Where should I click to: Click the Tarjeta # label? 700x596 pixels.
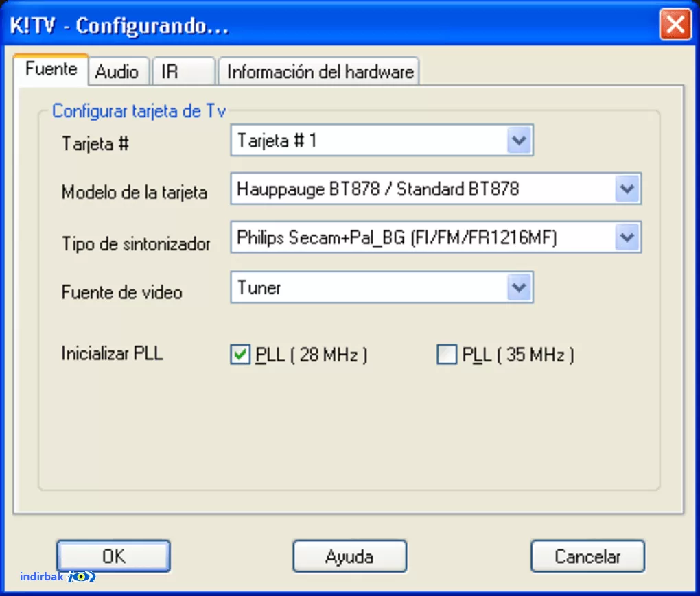point(95,143)
